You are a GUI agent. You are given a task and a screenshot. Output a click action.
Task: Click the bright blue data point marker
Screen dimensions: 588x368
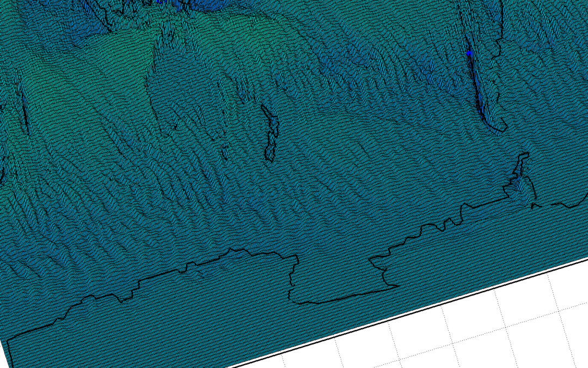tap(468, 53)
